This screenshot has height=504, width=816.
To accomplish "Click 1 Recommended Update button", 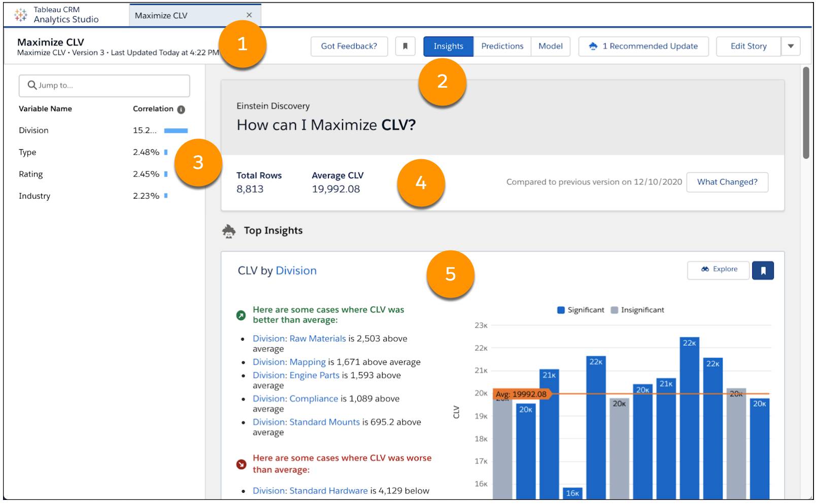I will tap(643, 46).
